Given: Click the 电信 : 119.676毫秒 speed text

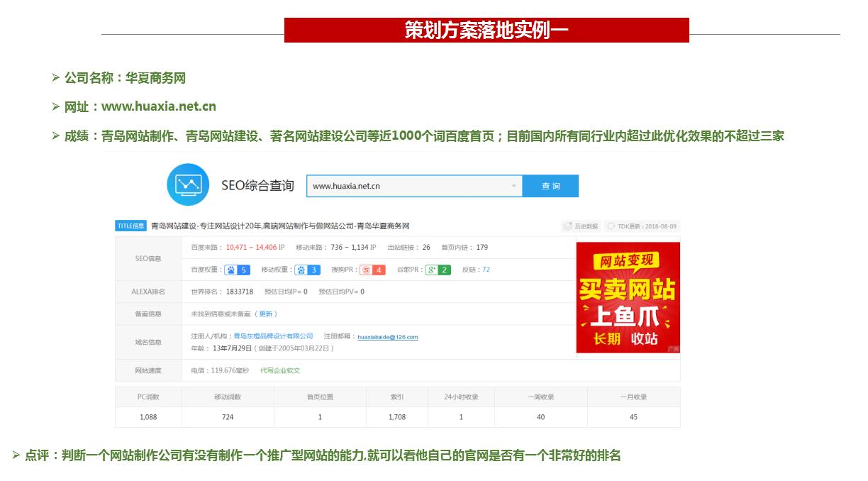Looking at the screenshot, I should pos(220,370).
